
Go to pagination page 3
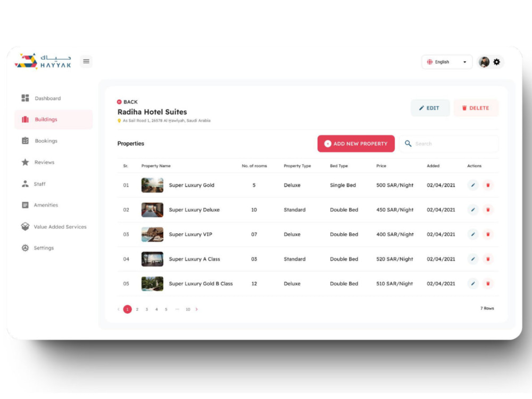pos(147,309)
